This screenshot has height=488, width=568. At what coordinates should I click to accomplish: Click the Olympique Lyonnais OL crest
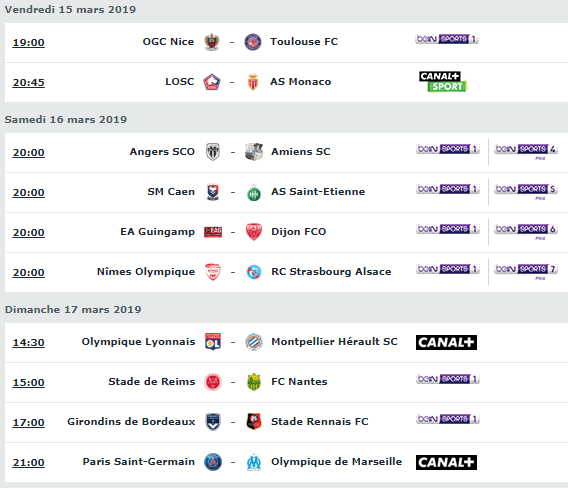pos(213,342)
